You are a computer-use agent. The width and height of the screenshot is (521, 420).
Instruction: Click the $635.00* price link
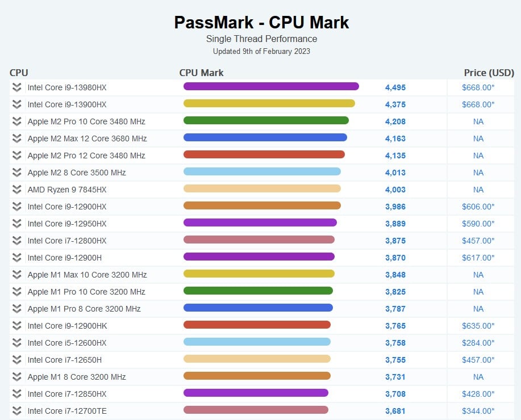478,326
